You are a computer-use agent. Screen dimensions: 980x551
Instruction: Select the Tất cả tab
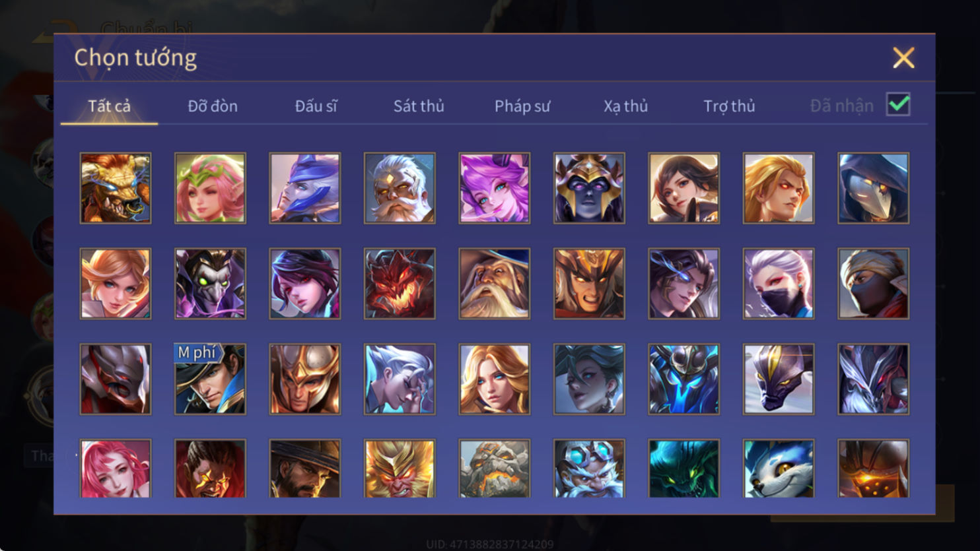pos(109,106)
